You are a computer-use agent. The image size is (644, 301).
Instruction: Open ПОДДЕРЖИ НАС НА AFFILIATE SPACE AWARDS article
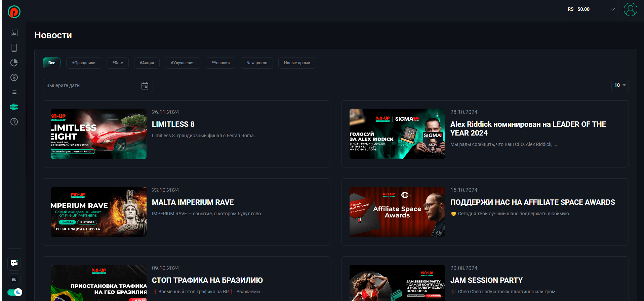click(533, 202)
